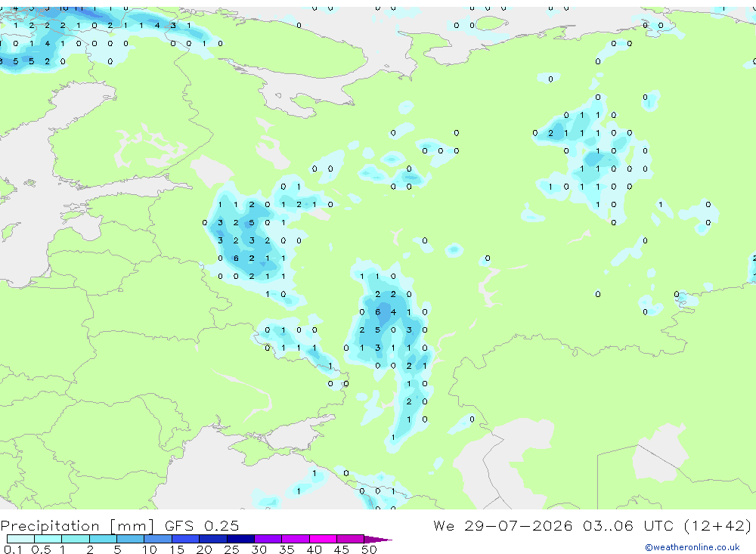Viewport: 756px width, 554px height.
Task: Select the 2–5 mm legend color swatch
Action: [x=103, y=539]
